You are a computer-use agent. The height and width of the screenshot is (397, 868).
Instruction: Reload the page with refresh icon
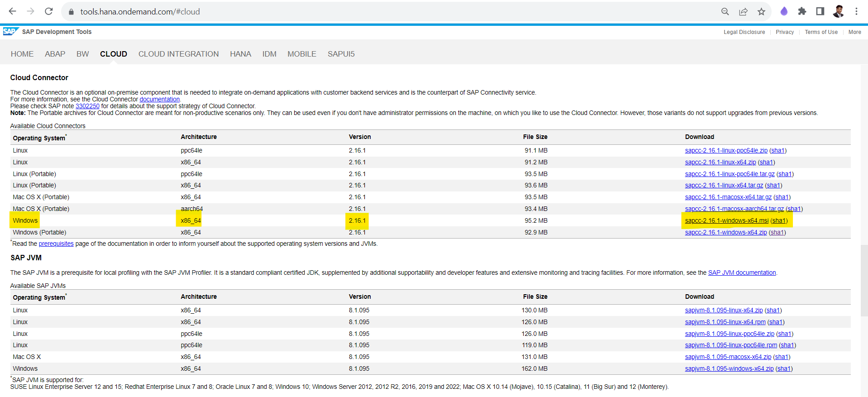(x=49, y=11)
